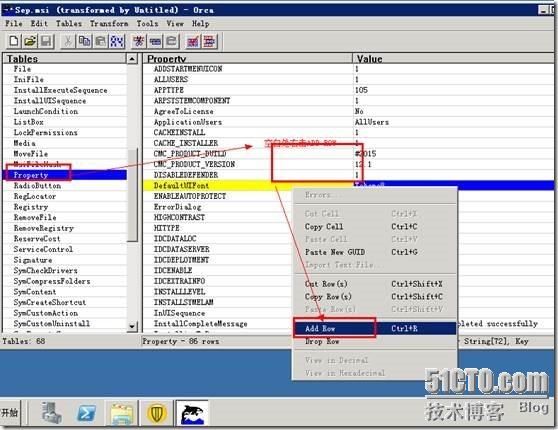Select the InstallUISequence table

[x=65, y=101]
